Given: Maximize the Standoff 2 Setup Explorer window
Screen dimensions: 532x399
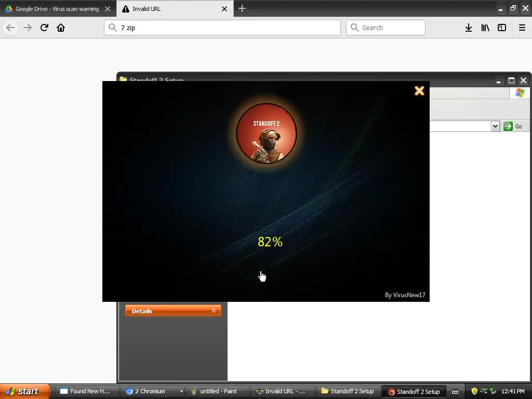Looking at the screenshot, I should coord(511,81).
